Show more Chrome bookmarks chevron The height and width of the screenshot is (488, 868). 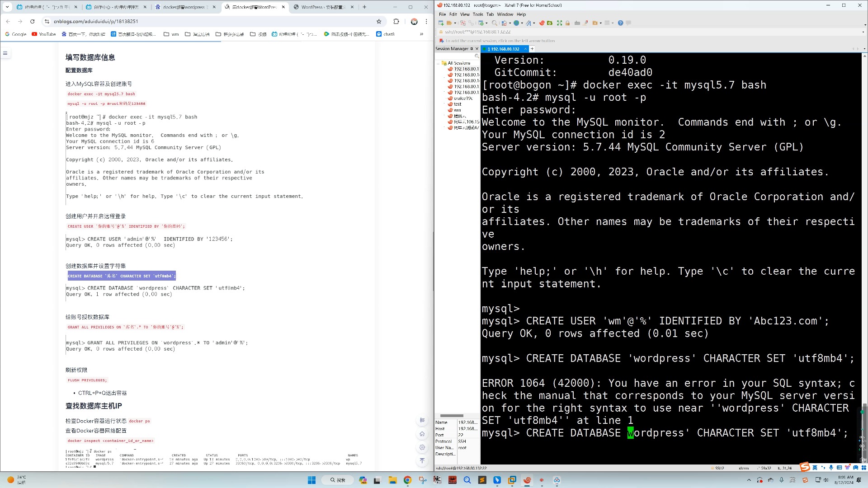(x=421, y=34)
